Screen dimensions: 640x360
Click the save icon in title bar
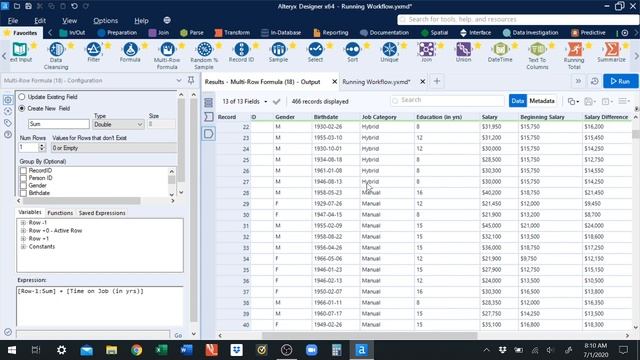[x=28, y=6]
